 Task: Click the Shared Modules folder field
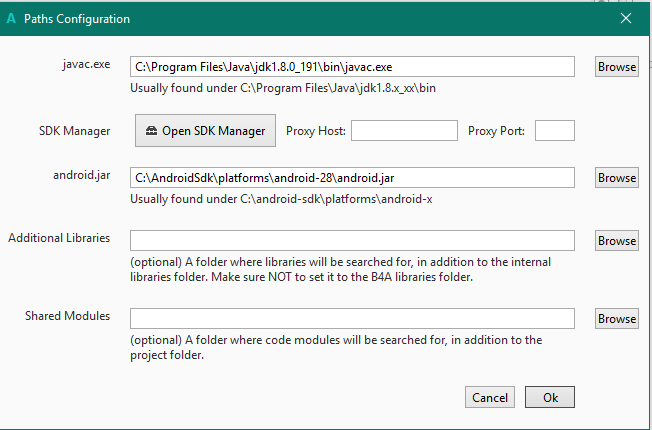point(352,318)
